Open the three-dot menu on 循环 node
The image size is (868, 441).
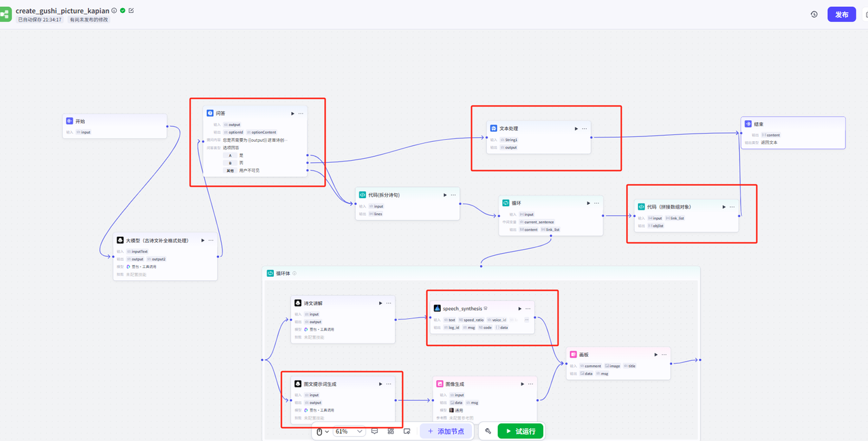tap(597, 203)
